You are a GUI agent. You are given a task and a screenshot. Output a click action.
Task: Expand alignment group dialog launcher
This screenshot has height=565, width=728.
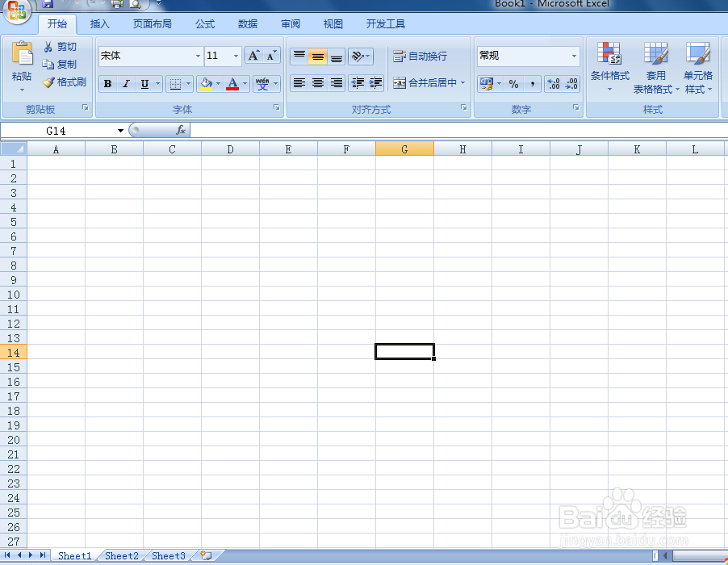(x=464, y=107)
